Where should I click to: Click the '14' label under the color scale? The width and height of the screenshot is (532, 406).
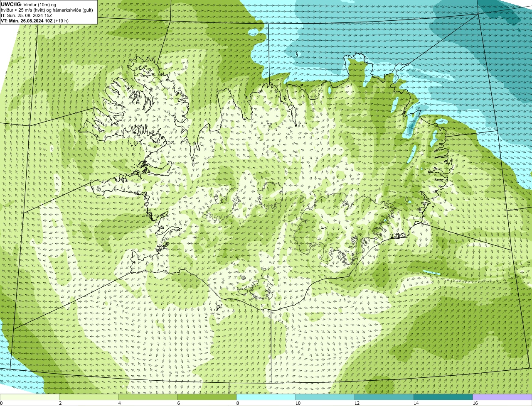(x=416, y=403)
